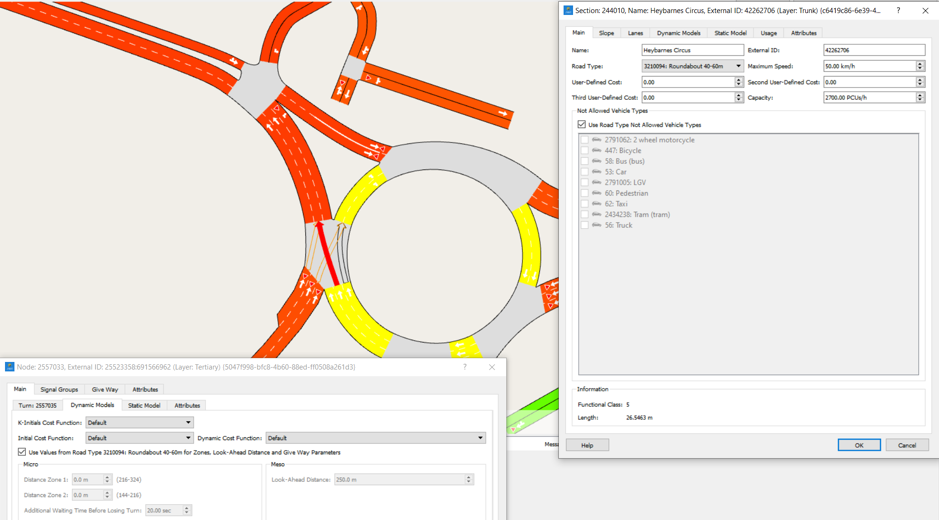This screenshot has height=520, width=939.
Task: Click the Taxi vehicle icon in list
Action: coord(596,203)
